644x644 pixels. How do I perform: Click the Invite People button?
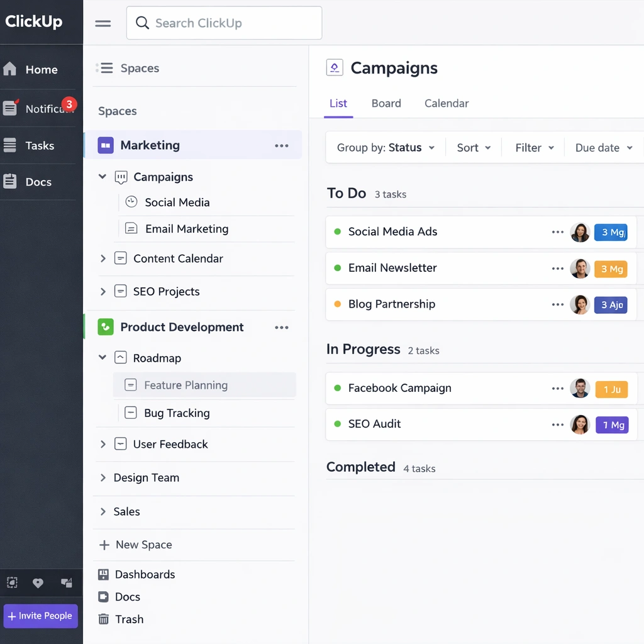pos(41,616)
